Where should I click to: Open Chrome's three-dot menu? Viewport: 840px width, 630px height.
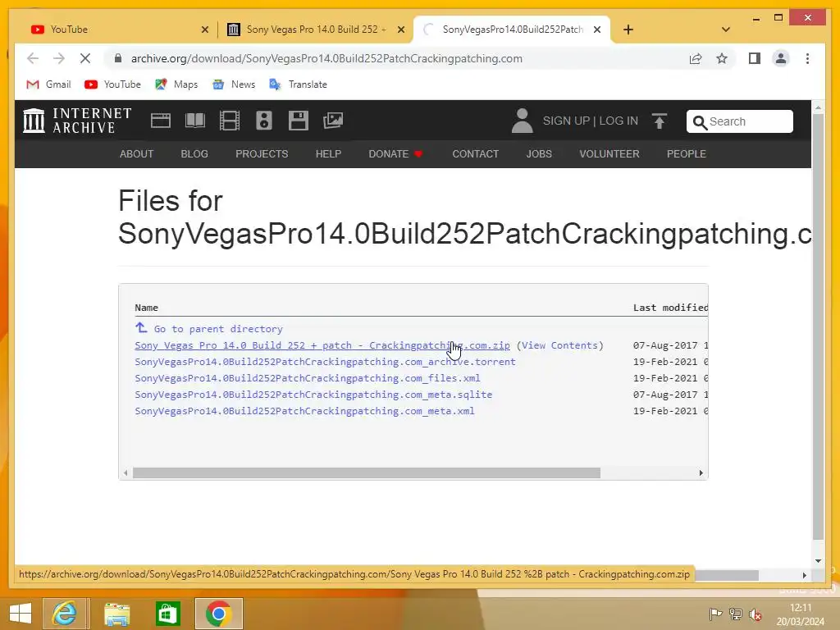click(807, 58)
